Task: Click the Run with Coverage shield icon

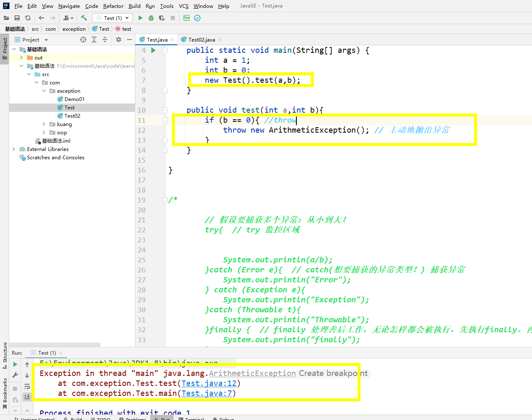Action: [162, 18]
